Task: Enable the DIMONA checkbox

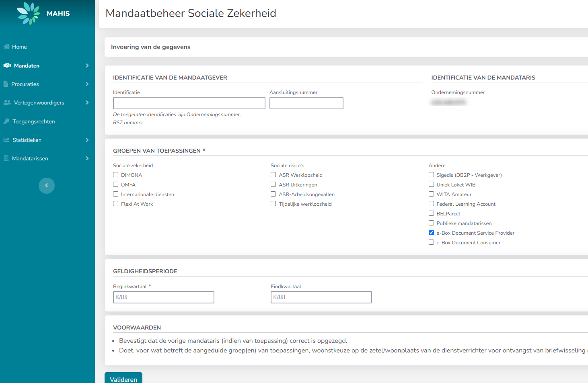Action: tap(116, 175)
